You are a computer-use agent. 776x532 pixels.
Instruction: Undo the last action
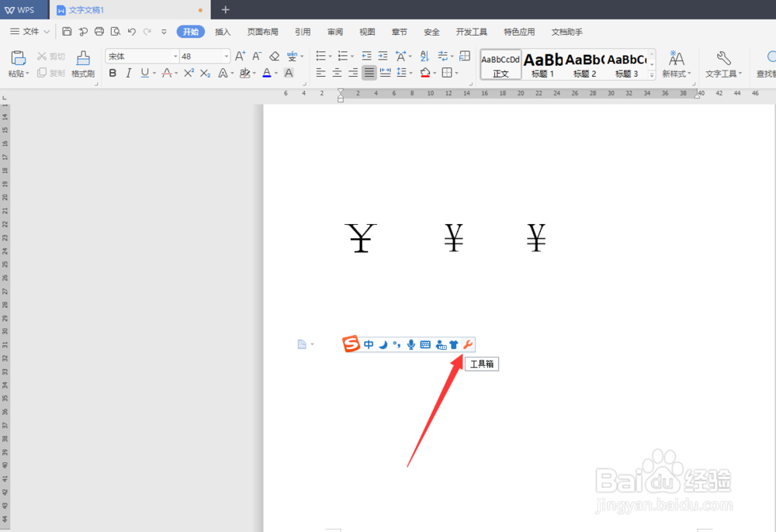click(x=131, y=32)
